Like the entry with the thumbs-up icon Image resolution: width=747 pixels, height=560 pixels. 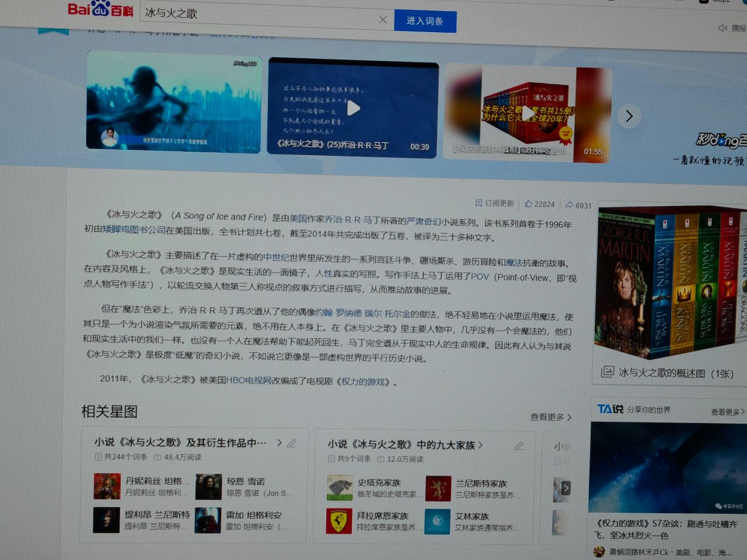pos(528,204)
